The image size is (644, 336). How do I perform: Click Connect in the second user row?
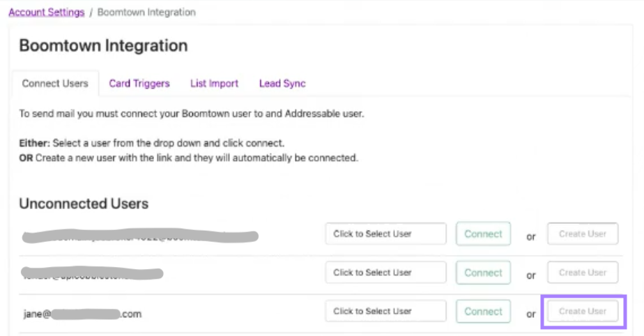tap(483, 273)
